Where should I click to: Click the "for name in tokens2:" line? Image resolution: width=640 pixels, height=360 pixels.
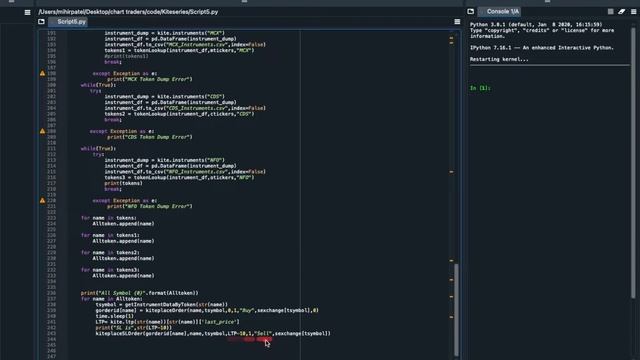click(110, 253)
